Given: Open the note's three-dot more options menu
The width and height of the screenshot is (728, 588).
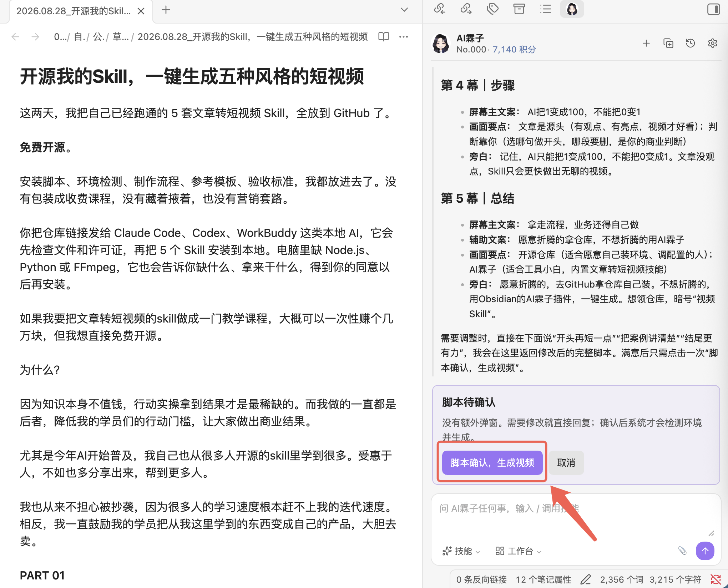Looking at the screenshot, I should [x=404, y=37].
